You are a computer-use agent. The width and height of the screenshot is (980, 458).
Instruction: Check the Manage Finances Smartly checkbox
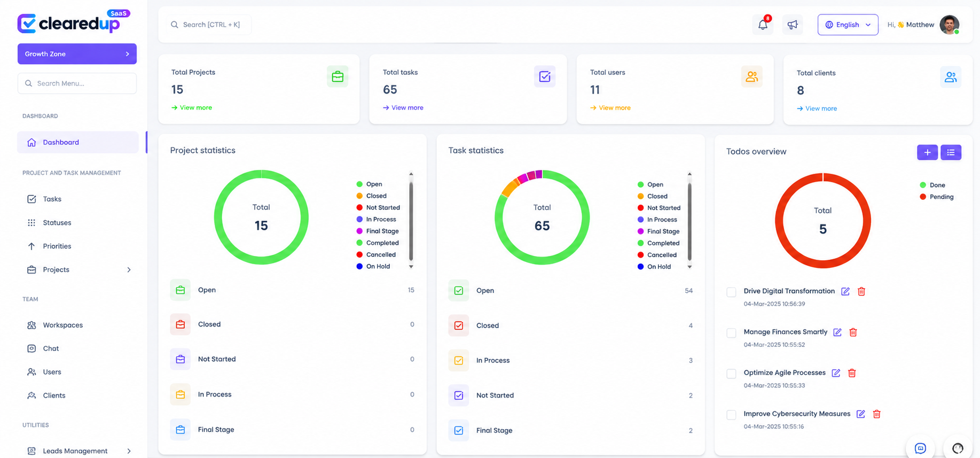(x=732, y=333)
